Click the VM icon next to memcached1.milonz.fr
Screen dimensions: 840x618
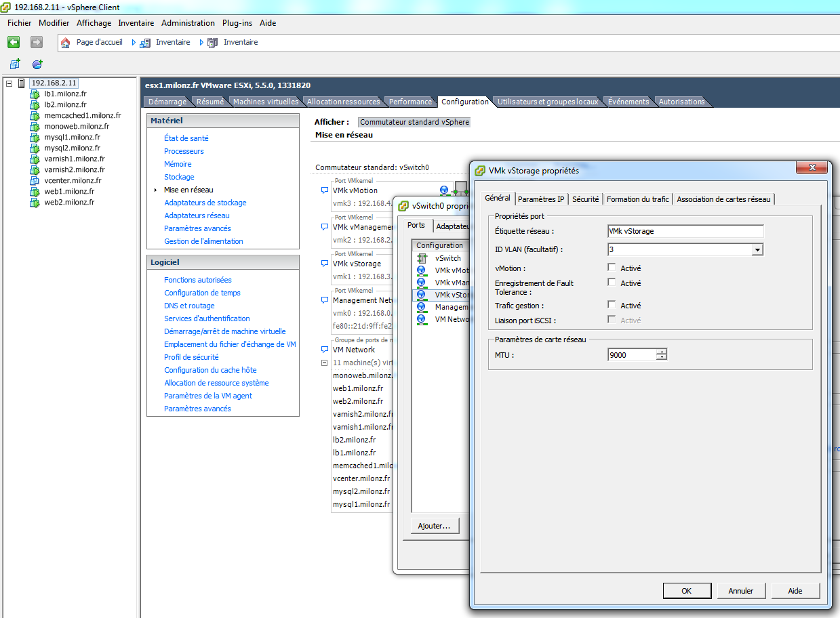point(35,116)
